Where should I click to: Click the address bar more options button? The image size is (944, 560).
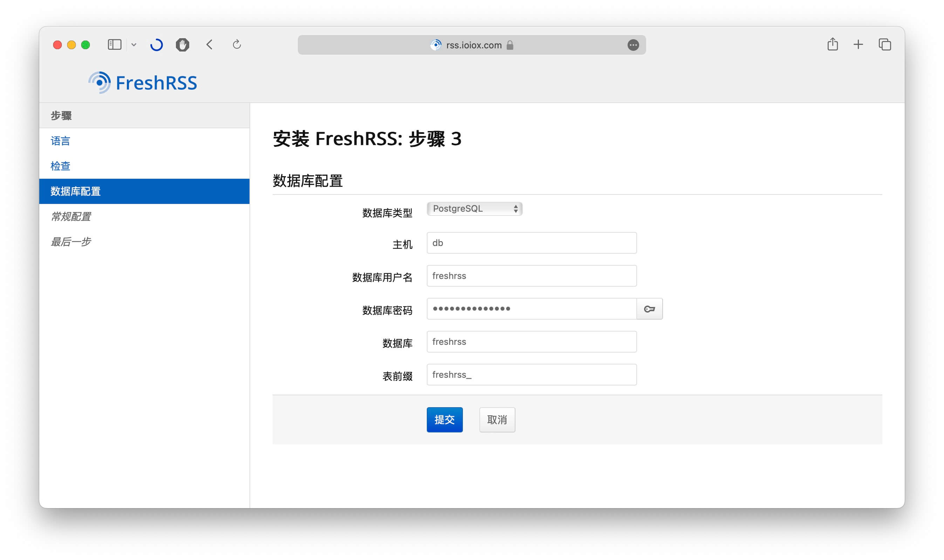[633, 45]
